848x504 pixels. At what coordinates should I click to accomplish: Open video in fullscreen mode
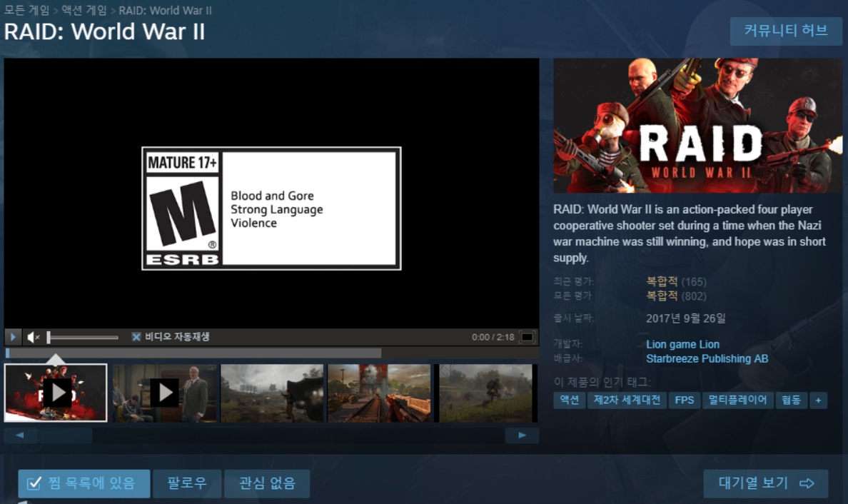527,337
